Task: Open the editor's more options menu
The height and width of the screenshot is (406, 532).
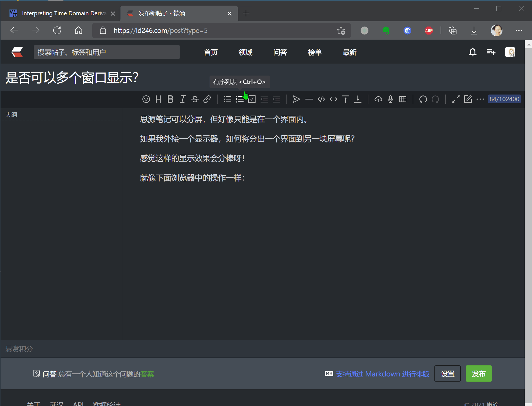Action: [x=481, y=99]
